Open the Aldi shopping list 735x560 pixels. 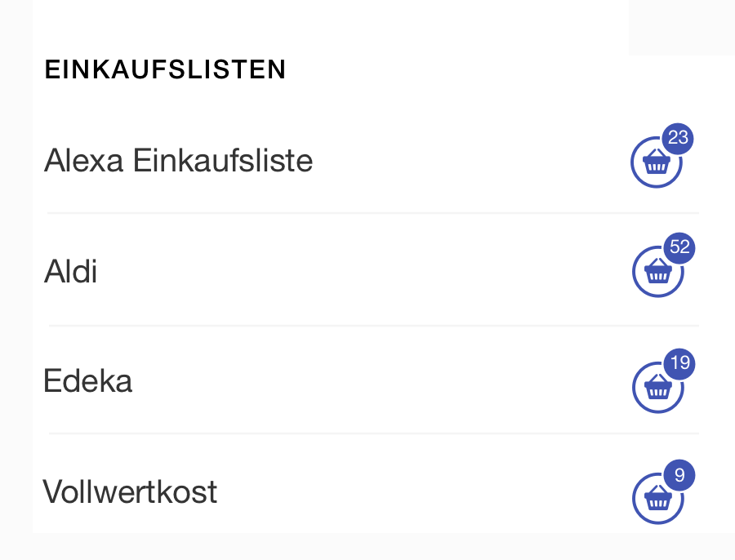(x=70, y=272)
